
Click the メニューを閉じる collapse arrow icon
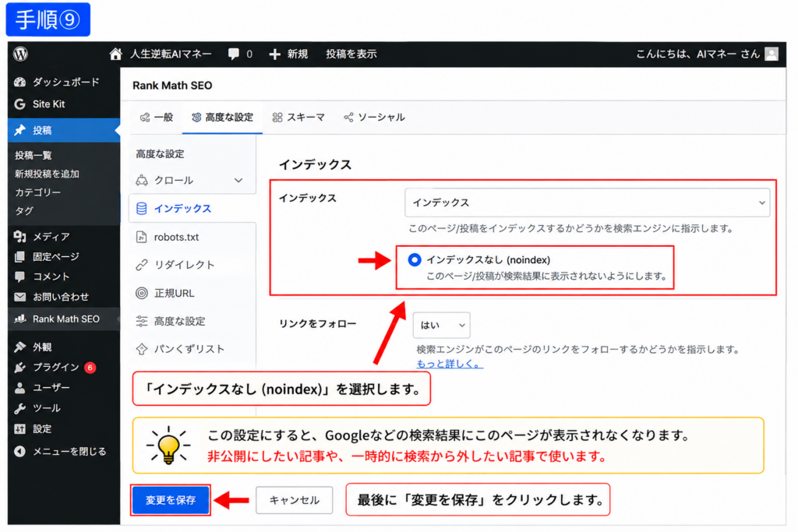tap(19, 451)
